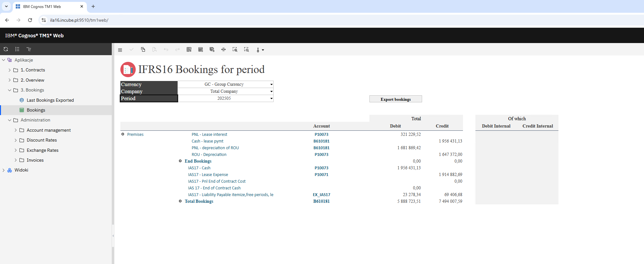Open the Currency dropdown

[271, 84]
